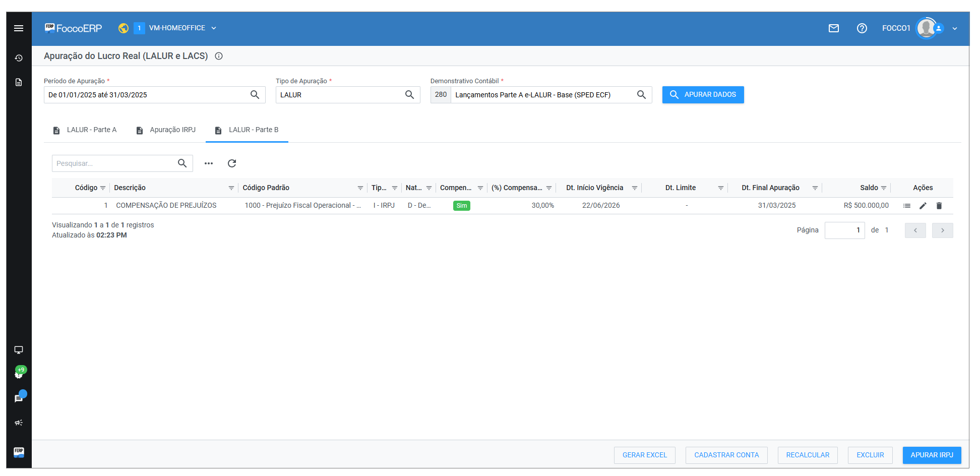Click the FoccoERP logo at sidebar bottom
980x476 pixels.
click(19, 452)
